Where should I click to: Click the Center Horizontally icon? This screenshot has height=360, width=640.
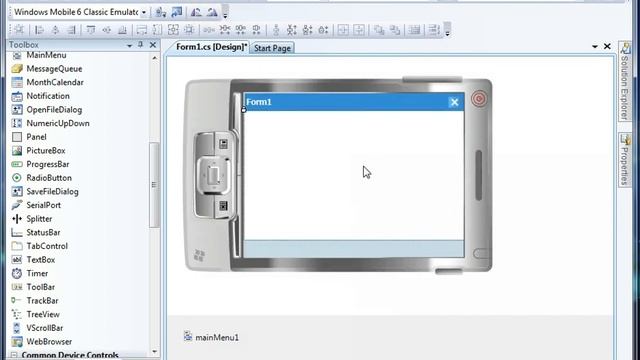(x=343, y=30)
